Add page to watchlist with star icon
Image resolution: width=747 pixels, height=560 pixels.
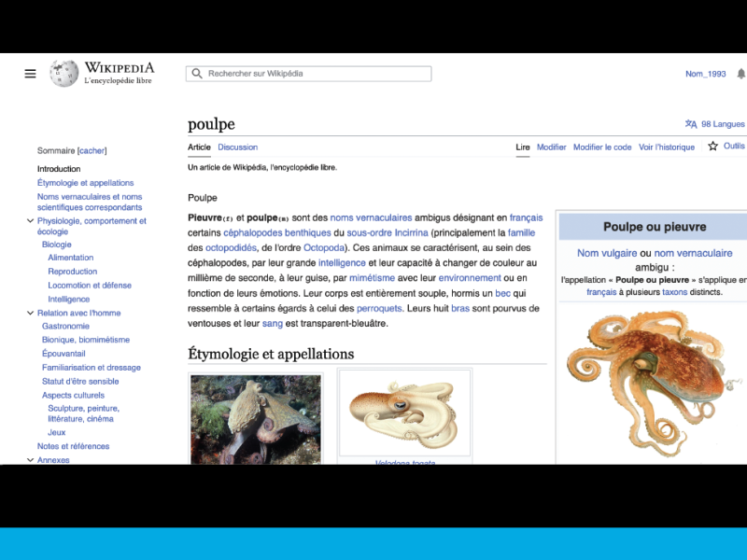pos(712,147)
